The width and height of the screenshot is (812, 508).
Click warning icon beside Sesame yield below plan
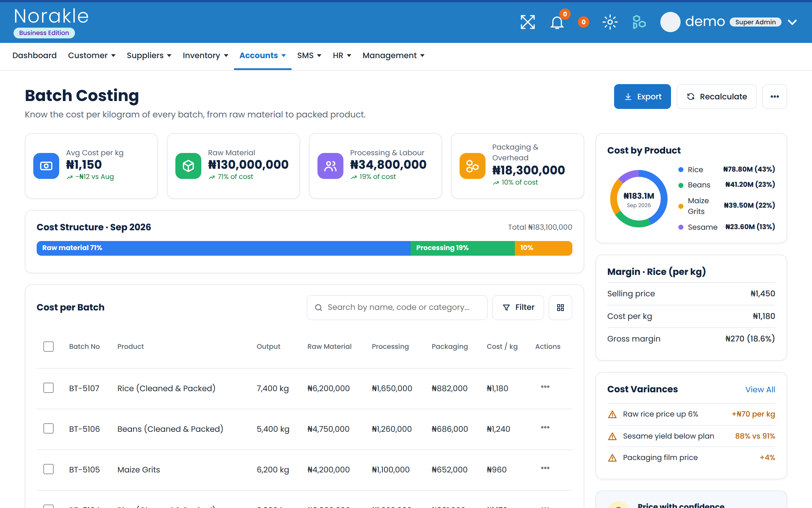click(612, 436)
